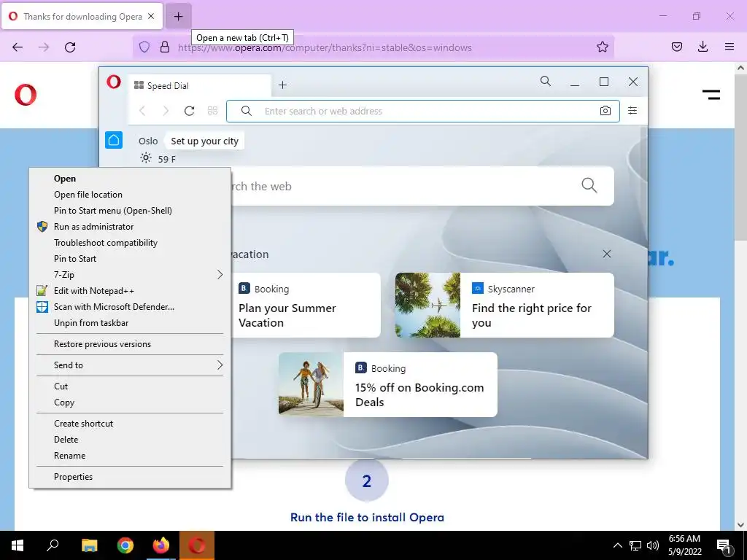Open camera snapshot tool in Opera
This screenshot has height=560, width=747.
tap(605, 111)
